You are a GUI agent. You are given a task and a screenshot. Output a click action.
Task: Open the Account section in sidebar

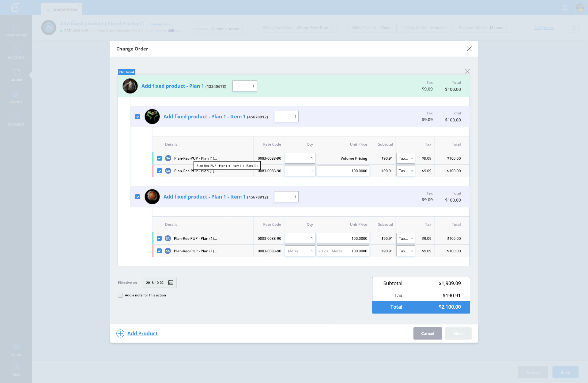click(16, 52)
